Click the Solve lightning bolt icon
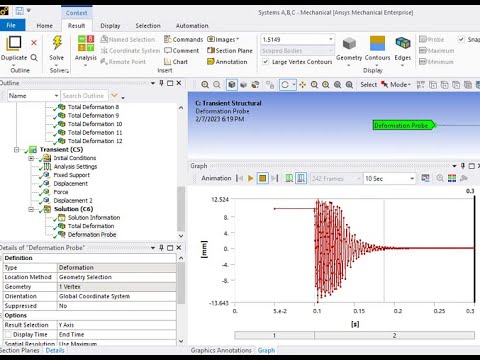 pos(57,43)
